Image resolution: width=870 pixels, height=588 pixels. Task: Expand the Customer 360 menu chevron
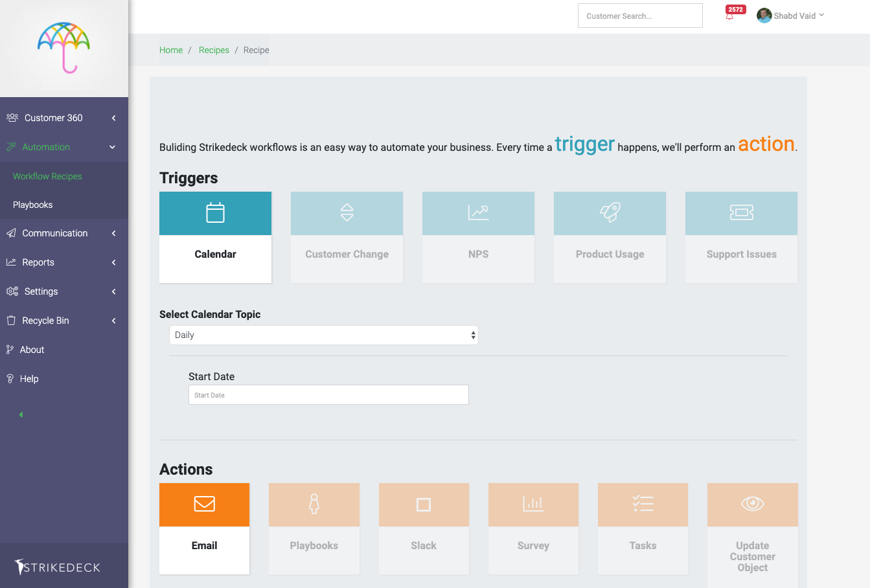pos(113,118)
